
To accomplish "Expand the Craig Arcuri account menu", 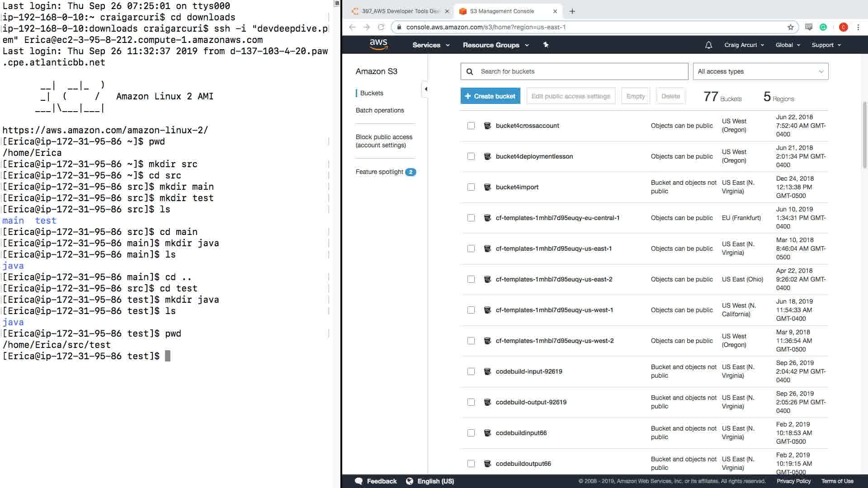I will (x=744, y=45).
